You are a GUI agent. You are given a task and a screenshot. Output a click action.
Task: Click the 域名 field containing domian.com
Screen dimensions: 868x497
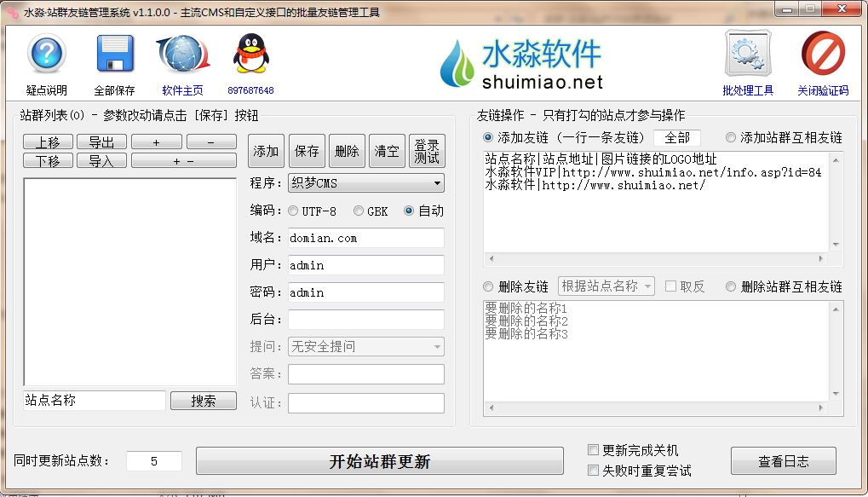tap(366, 238)
